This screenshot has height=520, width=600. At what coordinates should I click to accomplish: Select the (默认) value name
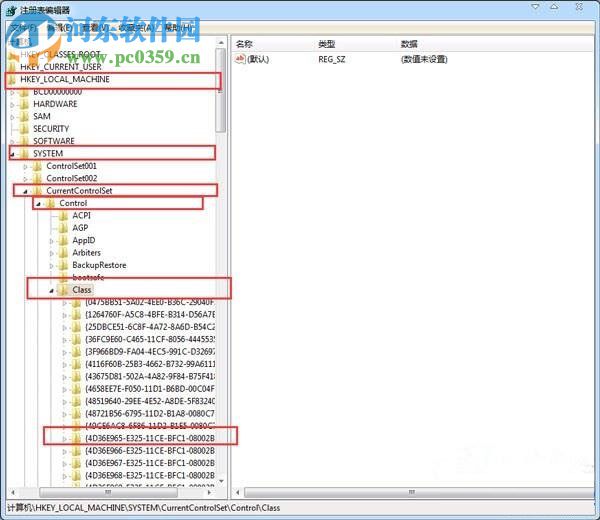coord(258,59)
